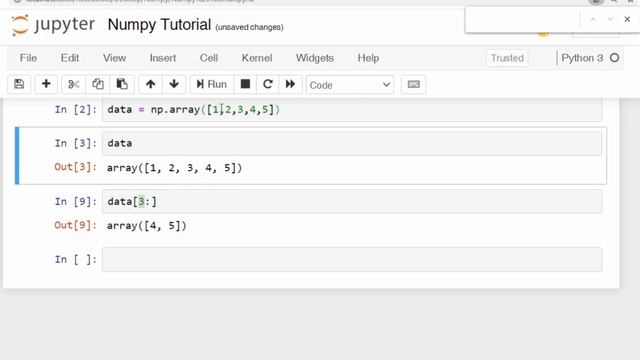Click the np.array code cell In [2]
Screen dimensions: 640x360
(x=352, y=110)
